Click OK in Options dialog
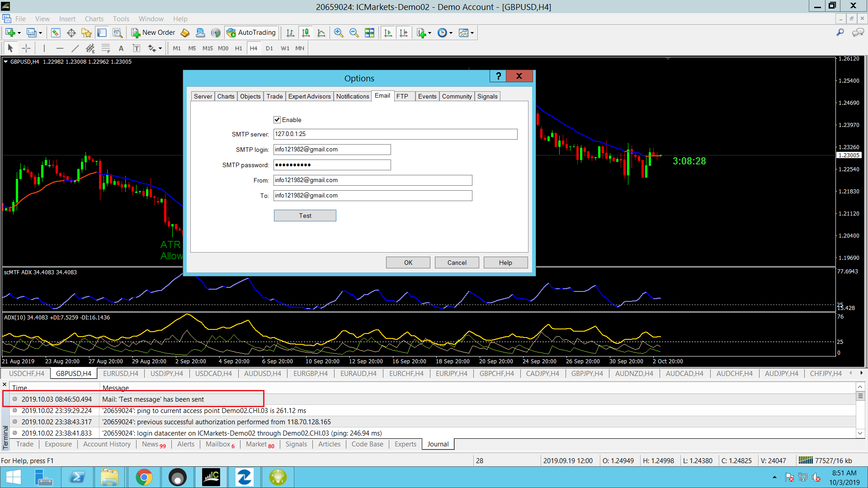The height and width of the screenshot is (488, 868). click(408, 263)
